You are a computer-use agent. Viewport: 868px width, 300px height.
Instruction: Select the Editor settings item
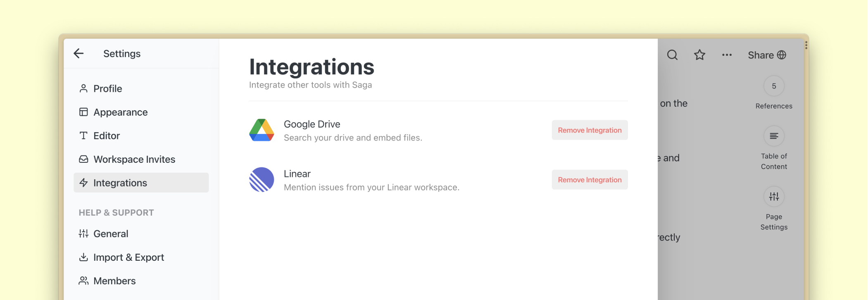tap(107, 136)
